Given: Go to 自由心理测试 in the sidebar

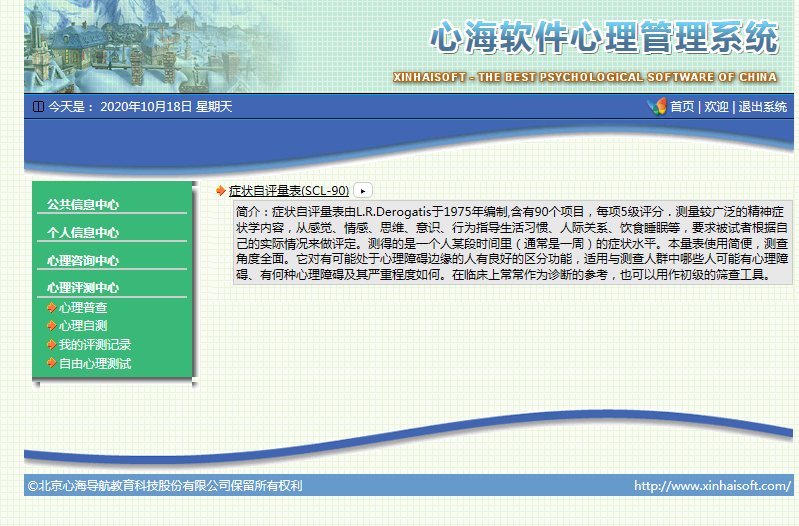Looking at the screenshot, I should (95, 363).
